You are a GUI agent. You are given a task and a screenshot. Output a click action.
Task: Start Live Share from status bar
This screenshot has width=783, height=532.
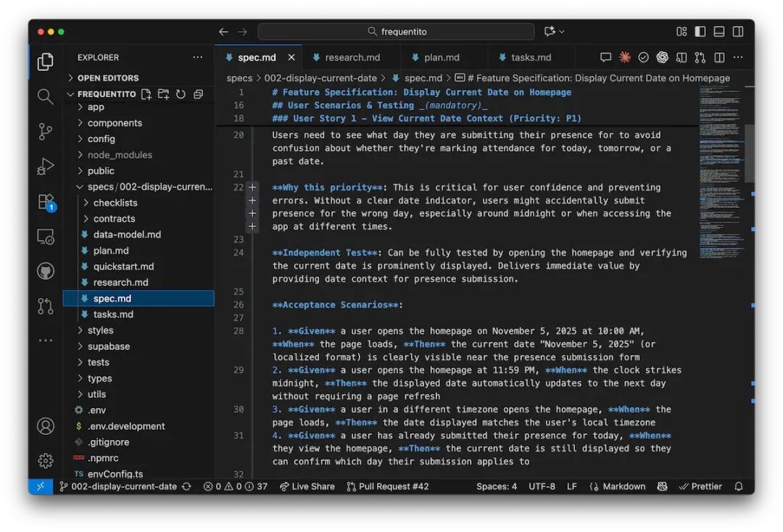coord(307,486)
